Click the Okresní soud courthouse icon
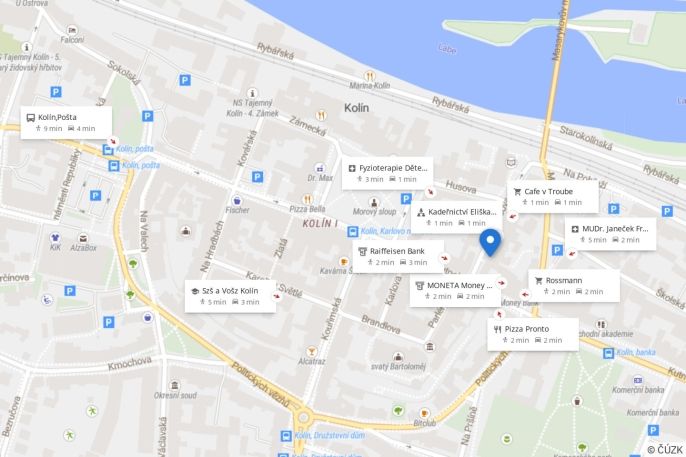Viewport: 686px width, 457px height. click(x=175, y=385)
